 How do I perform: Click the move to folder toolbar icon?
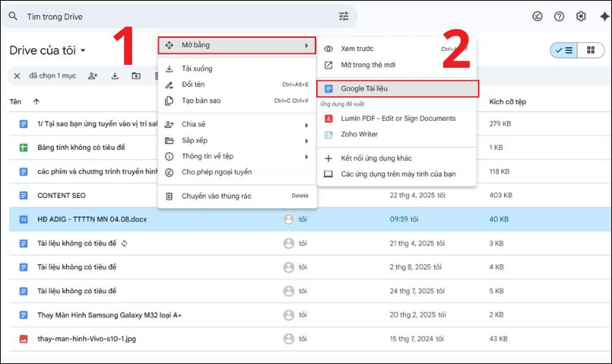click(x=136, y=76)
